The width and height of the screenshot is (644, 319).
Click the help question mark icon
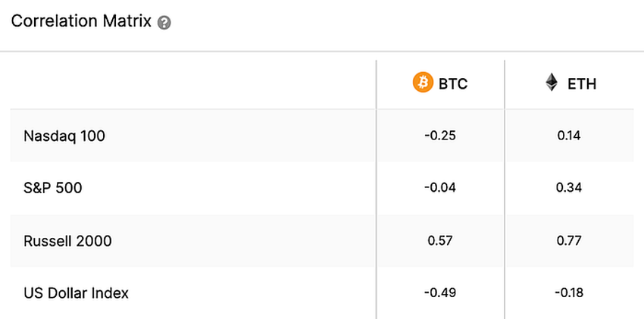[x=164, y=22]
